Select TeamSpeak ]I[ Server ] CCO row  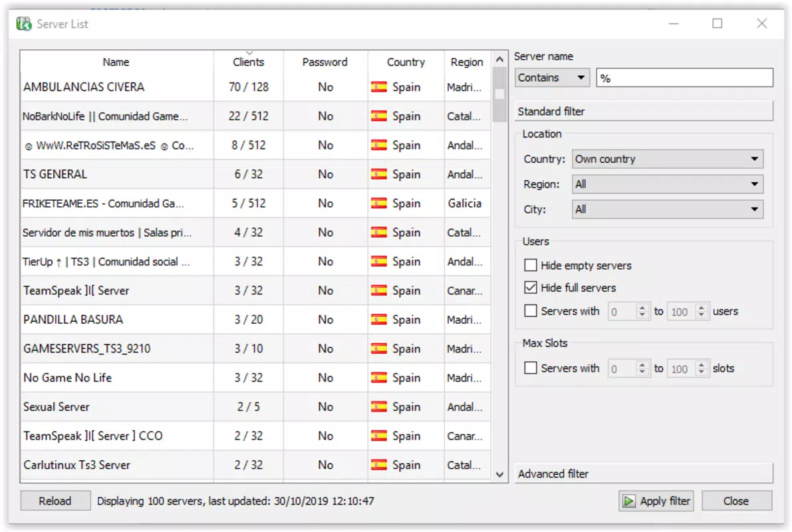255,436
